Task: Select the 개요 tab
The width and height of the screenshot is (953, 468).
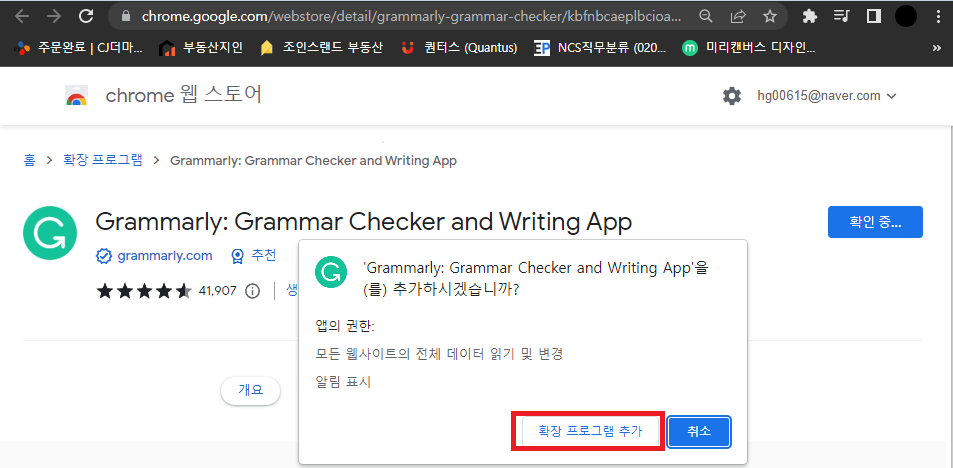Action: coord(250,391)
